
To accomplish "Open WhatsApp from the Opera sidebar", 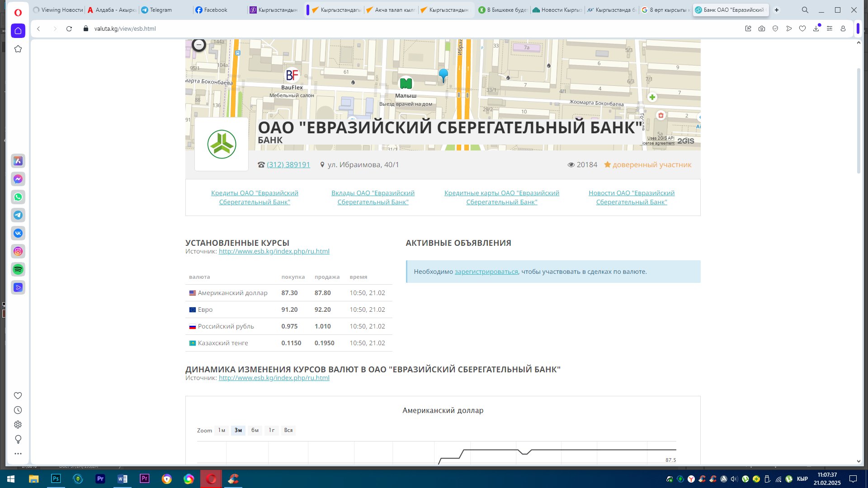I will [18, 197].
